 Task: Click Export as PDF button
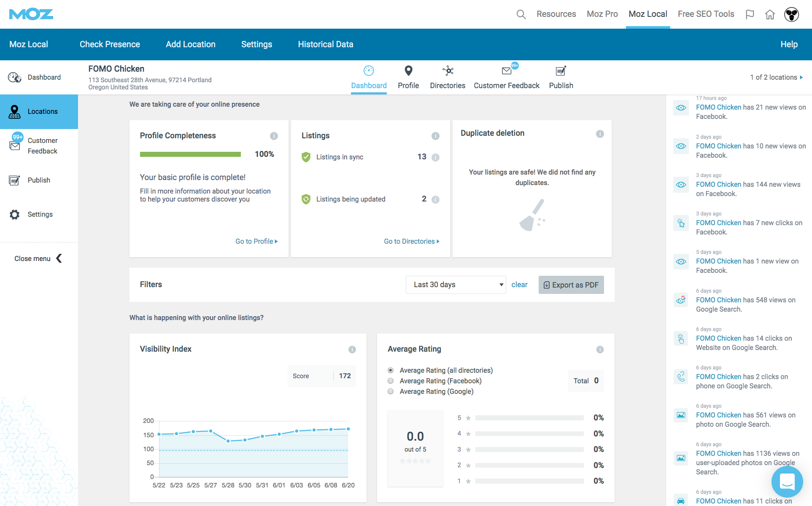pos(571,285)
